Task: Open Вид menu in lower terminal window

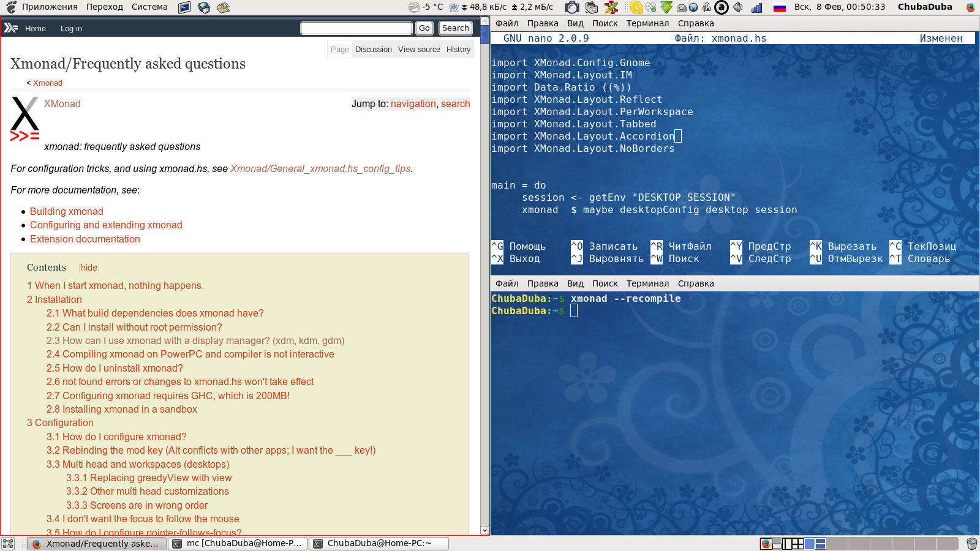Action: [x=575, y=283]
